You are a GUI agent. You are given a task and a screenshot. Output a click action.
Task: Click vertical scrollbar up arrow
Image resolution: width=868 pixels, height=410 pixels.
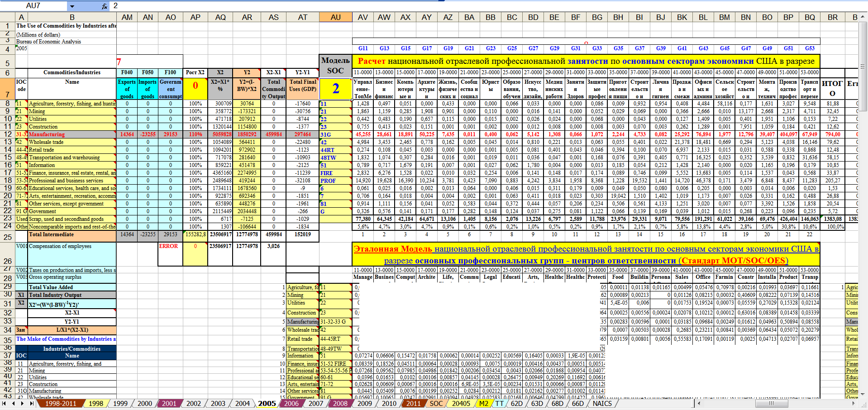[x=863, y=17]
